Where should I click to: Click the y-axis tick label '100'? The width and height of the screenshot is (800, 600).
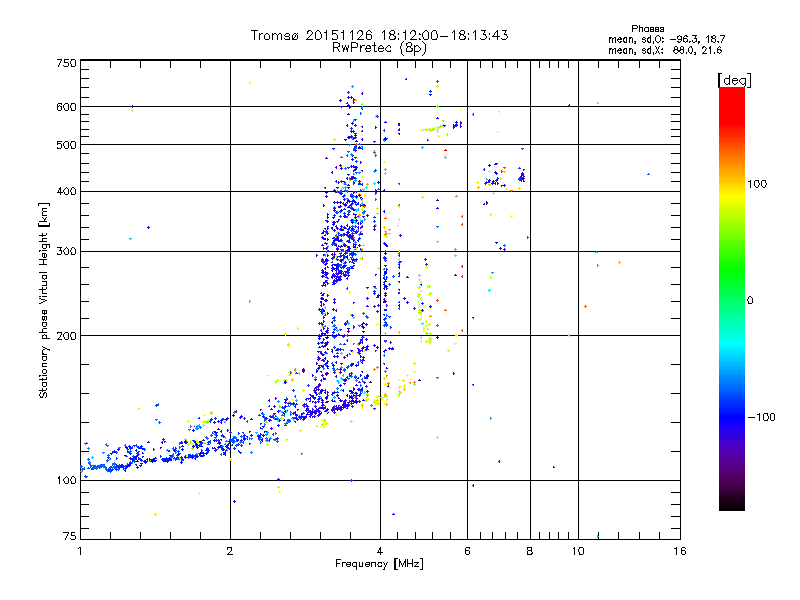[x=66, y=480]
